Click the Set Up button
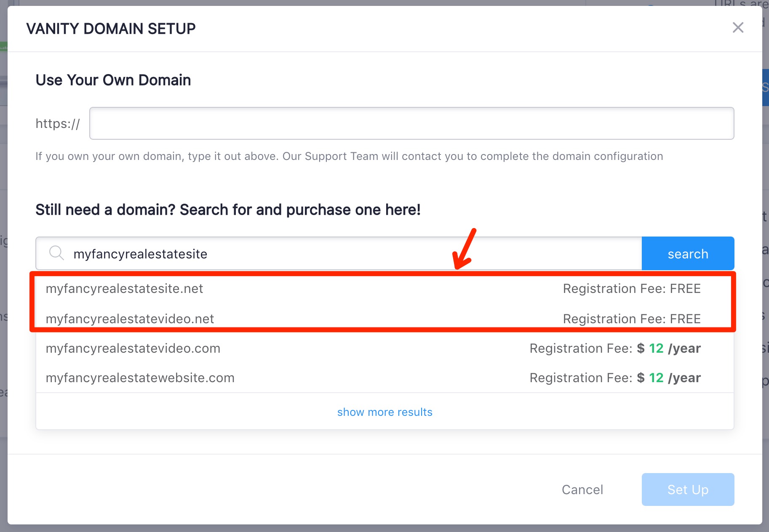 pos(688,489)
